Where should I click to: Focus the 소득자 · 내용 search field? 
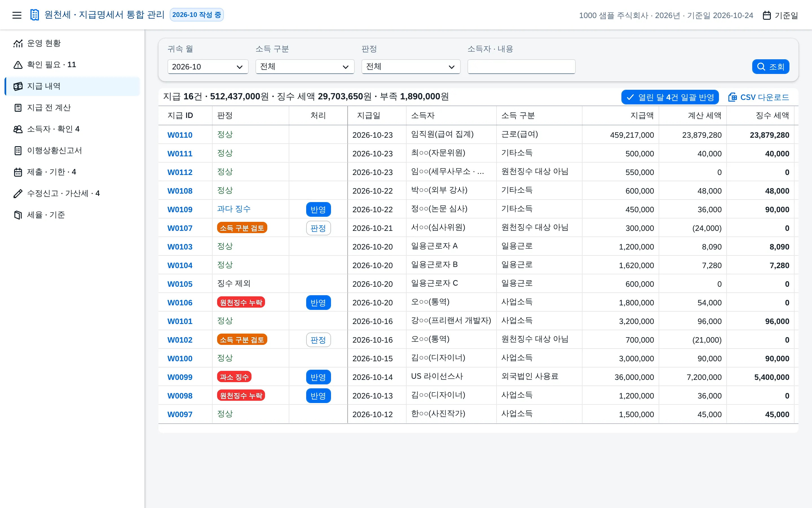(x=521, y=67)
